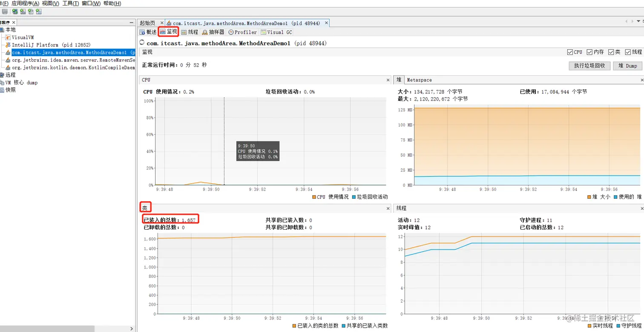Select the 堆 (Heap) memory tab
The image size is (644, 332).
click(399, 80)
